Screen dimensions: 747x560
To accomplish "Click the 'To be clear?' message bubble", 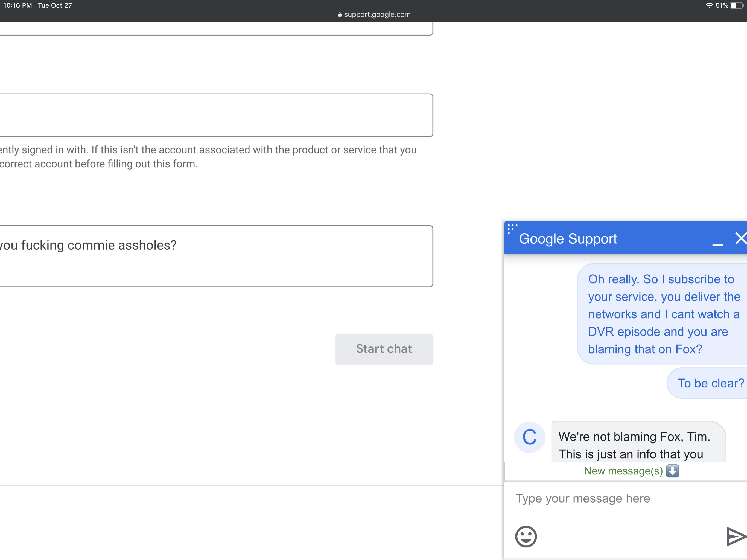I will click(707, 383).
